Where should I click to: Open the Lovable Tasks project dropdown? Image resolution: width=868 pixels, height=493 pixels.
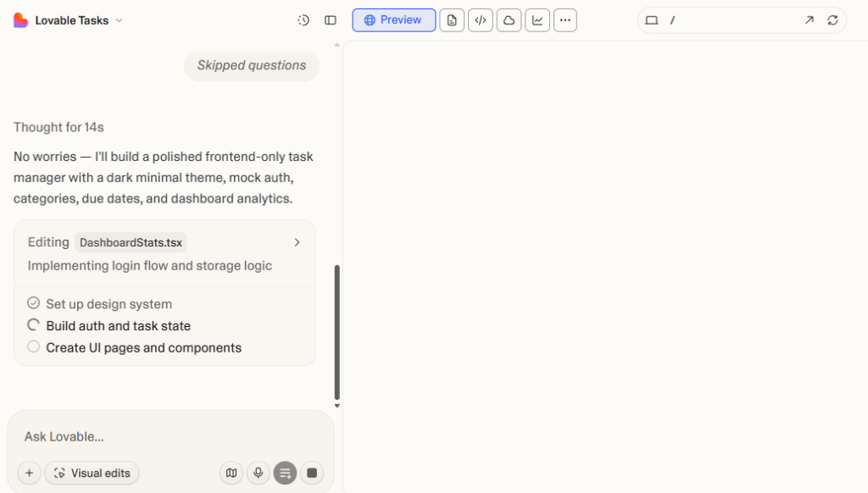[x=117, y=19]
